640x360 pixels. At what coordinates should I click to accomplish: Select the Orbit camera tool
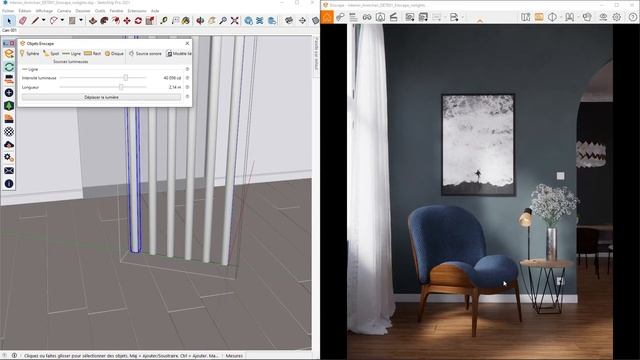pos(200,20)
